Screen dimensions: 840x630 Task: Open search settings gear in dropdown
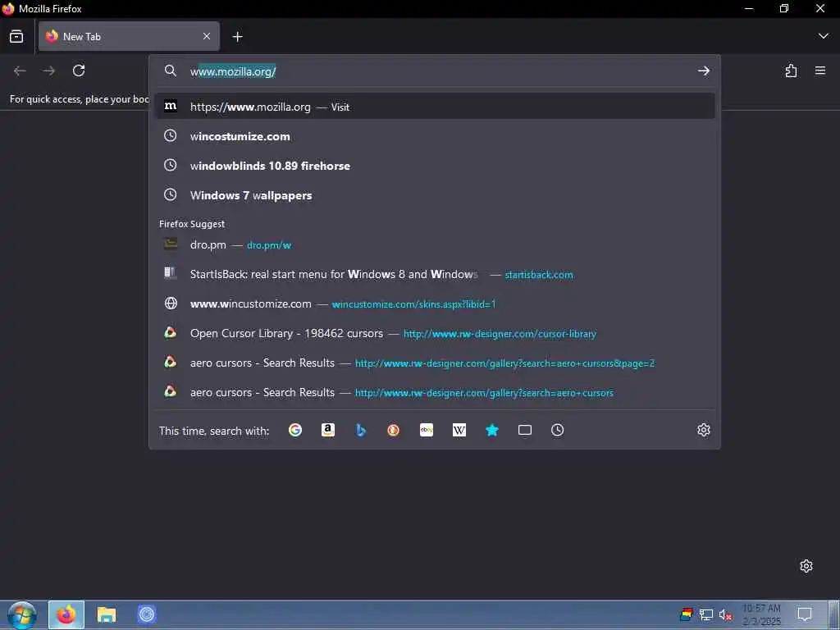703,430
